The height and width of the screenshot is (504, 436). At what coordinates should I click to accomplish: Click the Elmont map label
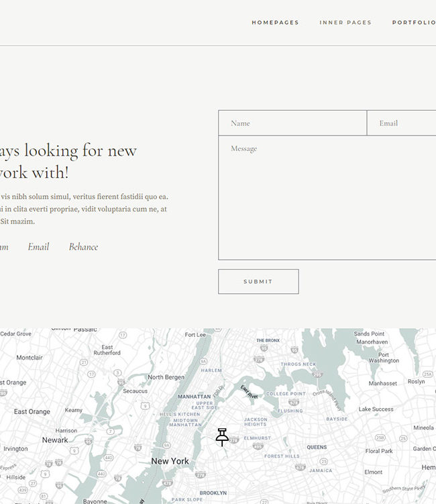374,472
